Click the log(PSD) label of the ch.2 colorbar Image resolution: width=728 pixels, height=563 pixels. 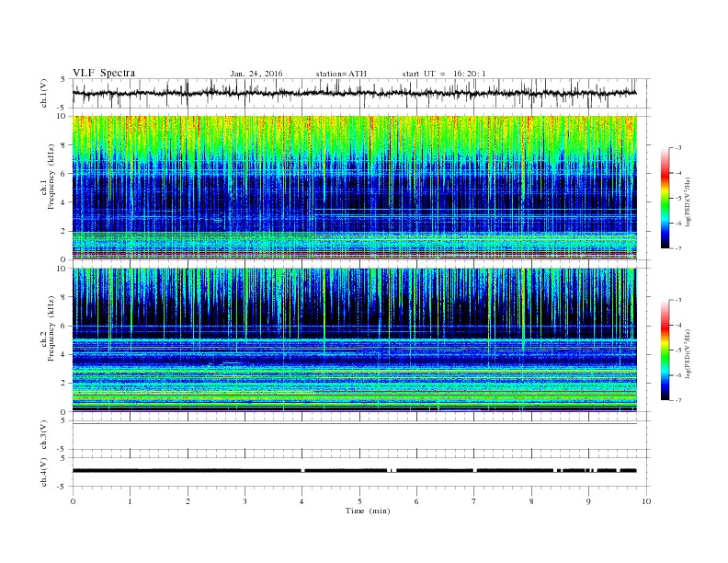tap(688, 354)
